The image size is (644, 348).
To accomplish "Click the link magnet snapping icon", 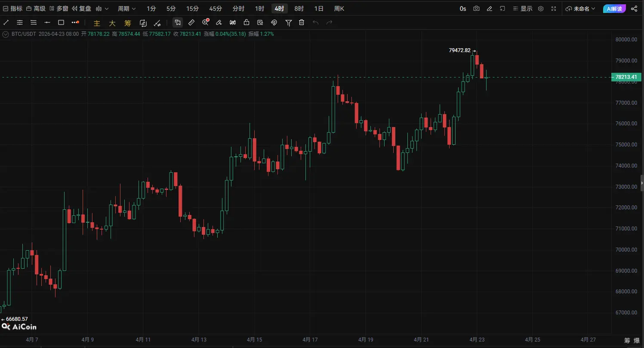I will point(274,22).
